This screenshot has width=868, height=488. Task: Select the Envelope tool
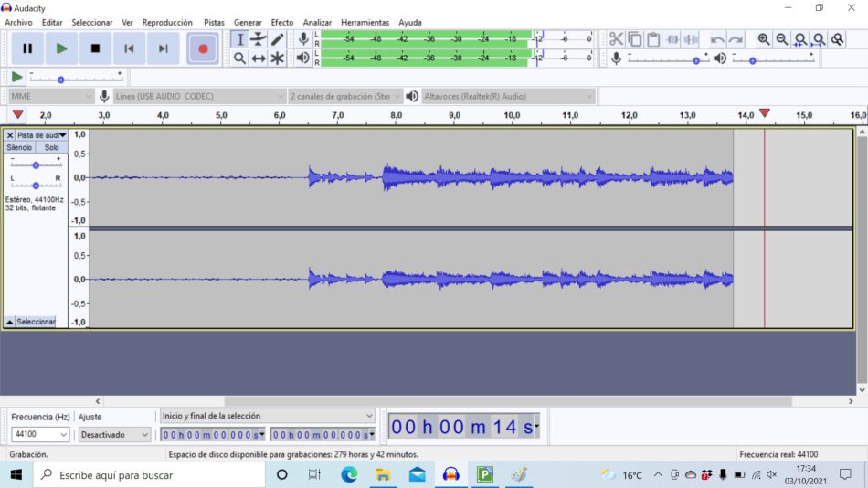click(x=259, y=39)
